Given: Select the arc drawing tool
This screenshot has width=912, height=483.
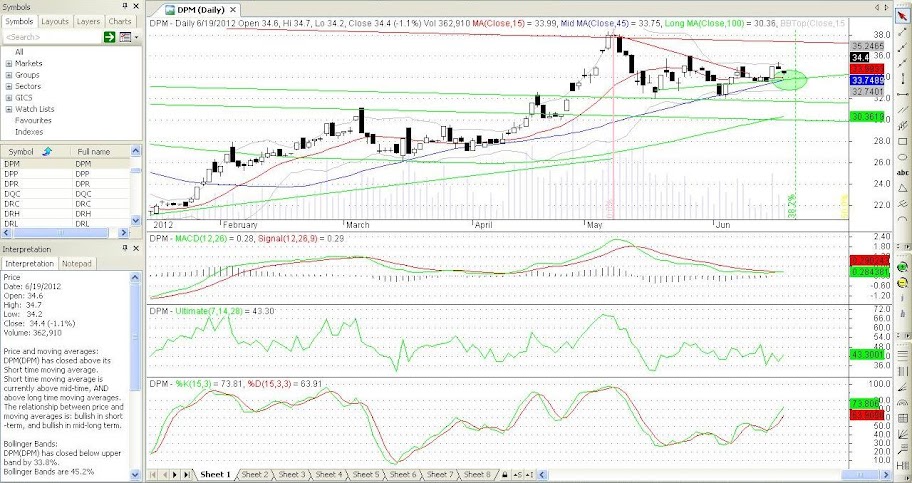Looking at the screenshot, I should pyautogui.click(x=903, y=219).
